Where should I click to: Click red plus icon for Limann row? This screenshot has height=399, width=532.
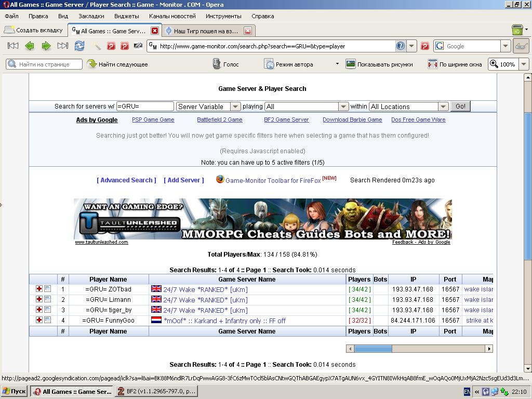[x=39, y=299]
